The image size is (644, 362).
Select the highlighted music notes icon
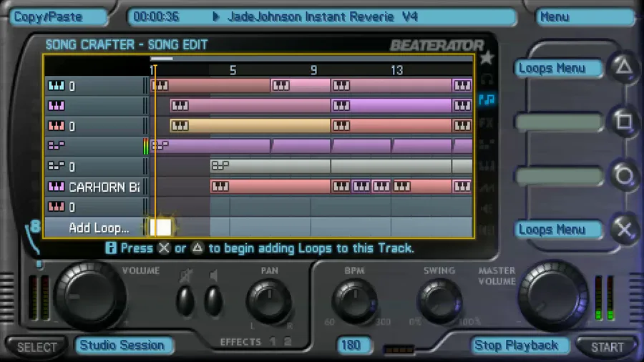click(487, 99)
